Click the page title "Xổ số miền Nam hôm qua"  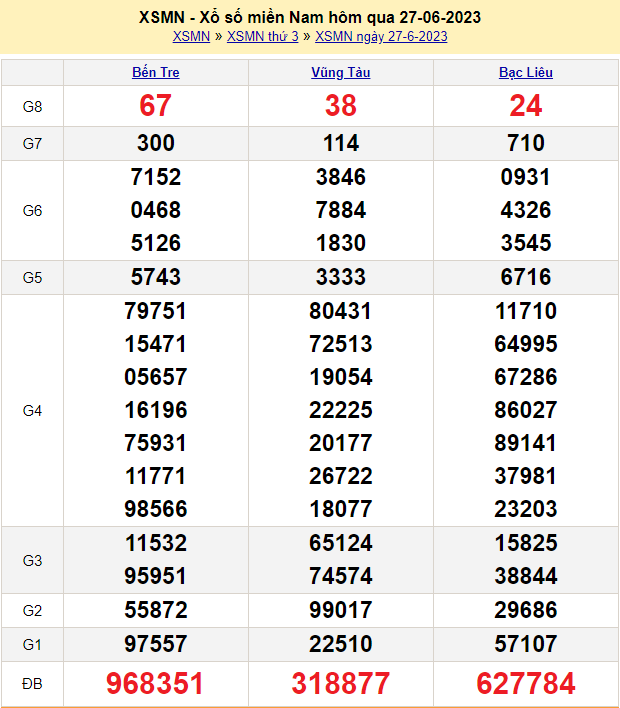click(310, 17)
